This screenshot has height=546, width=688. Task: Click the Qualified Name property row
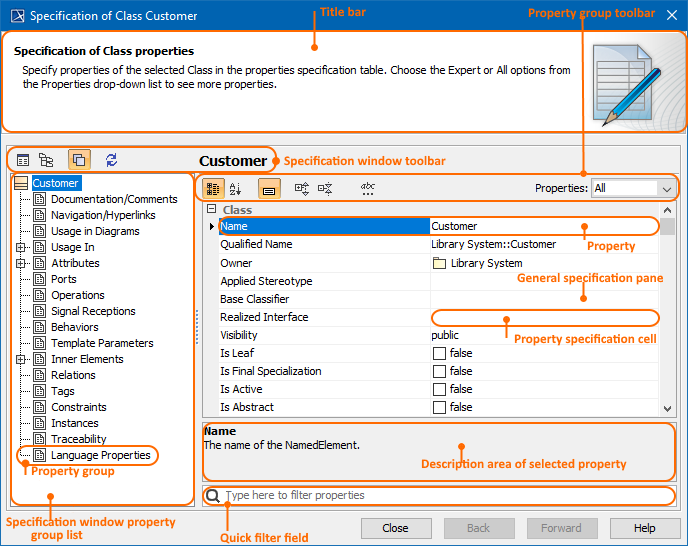(438, 244)
